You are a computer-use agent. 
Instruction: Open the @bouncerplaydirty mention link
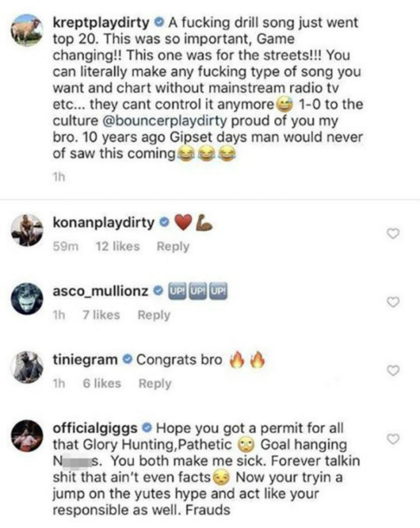pos(164,121)
